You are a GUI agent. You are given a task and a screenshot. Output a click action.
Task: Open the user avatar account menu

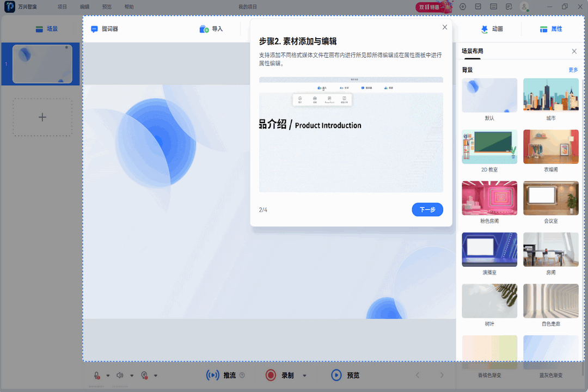(x=524, y=7)
